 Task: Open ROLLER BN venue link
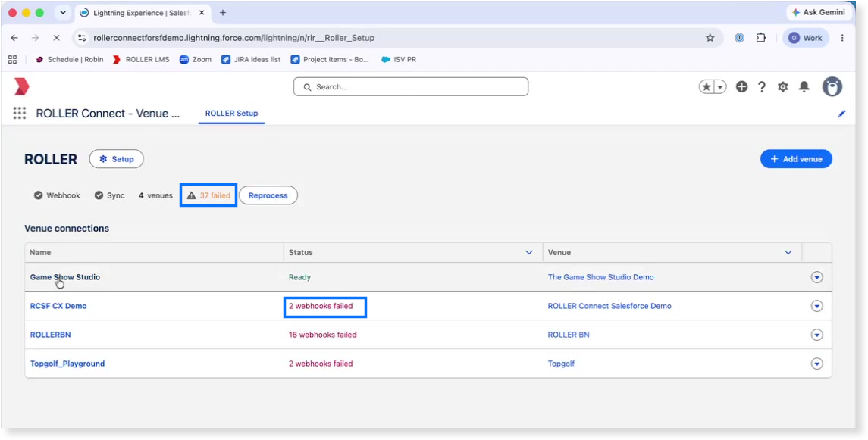pyautogui.click(x=569, y=335)
